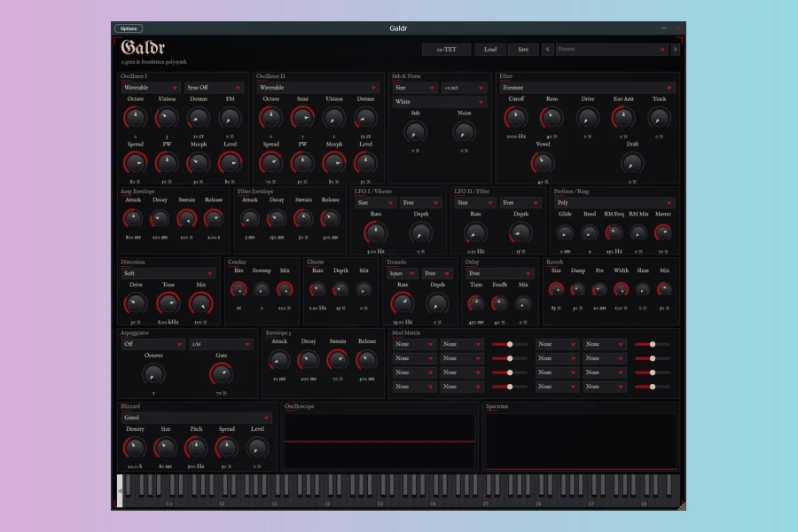
Task: Open the Poly voice mode dropdown
Action: [x=614, y=203]
